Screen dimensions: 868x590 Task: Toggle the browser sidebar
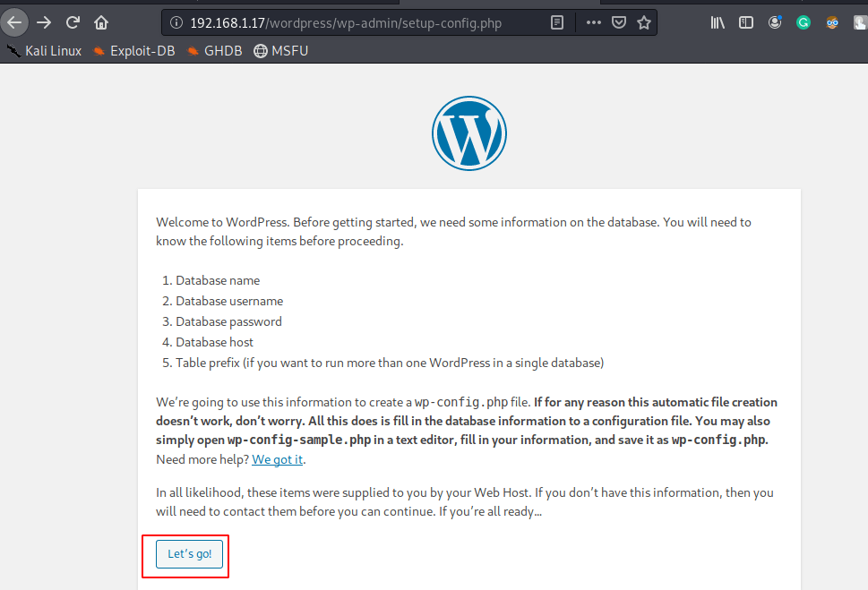pyautogui.click(x=745, y=22)
